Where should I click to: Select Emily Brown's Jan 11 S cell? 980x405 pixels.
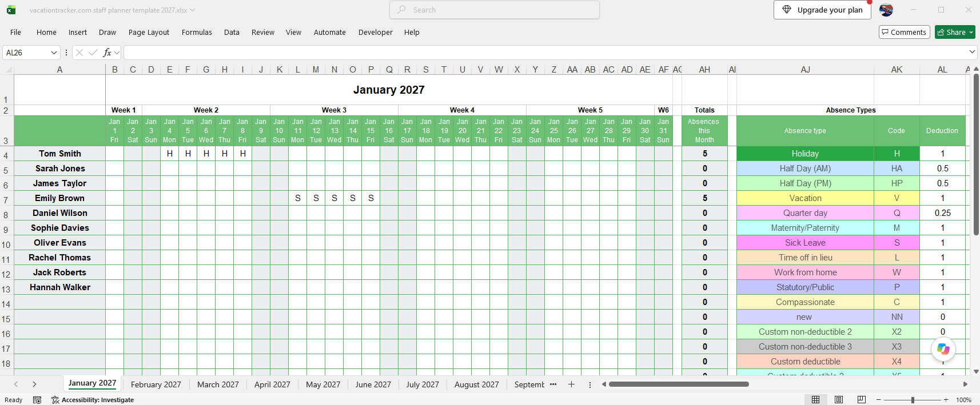pyautogui.click(x=298, y=198)
